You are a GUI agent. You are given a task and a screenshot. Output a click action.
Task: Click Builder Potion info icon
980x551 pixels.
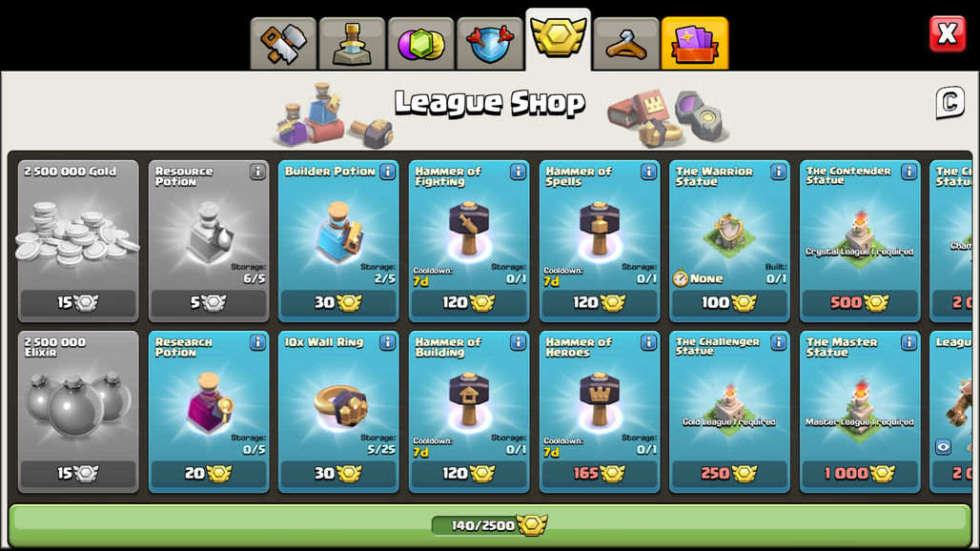point(387,172)
